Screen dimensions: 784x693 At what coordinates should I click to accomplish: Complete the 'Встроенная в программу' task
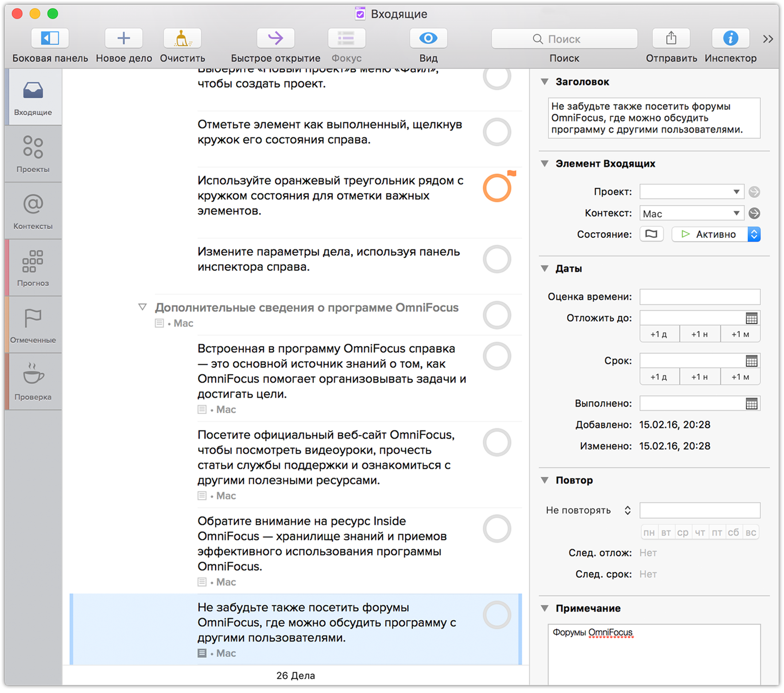pyautogui.click(x=497, y=356)
